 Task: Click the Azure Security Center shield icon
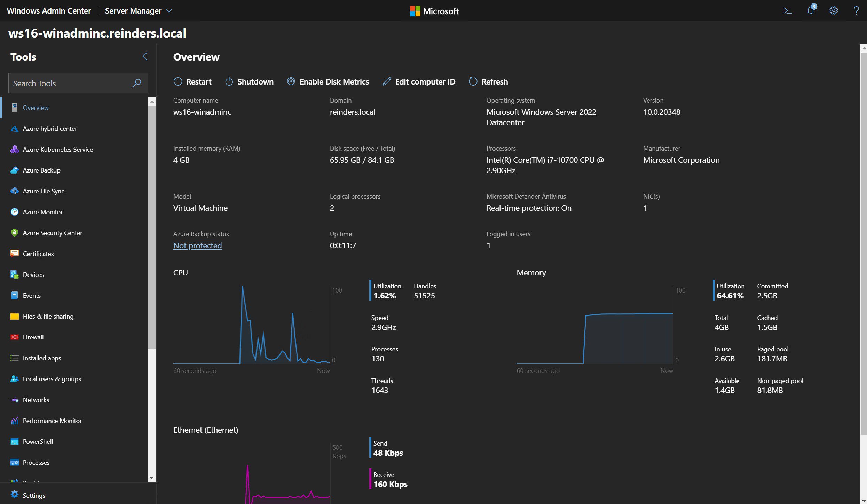14,233
